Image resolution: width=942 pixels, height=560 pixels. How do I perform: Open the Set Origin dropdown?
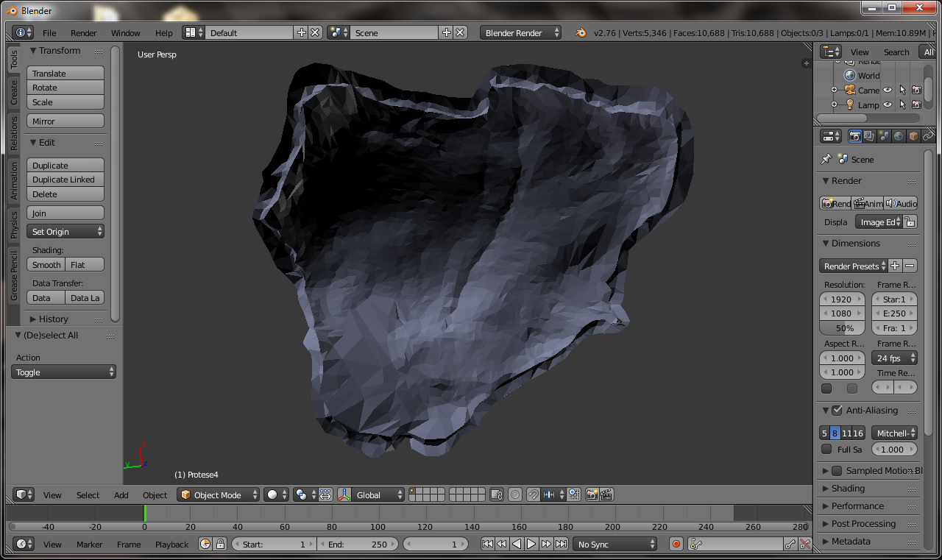point(65,231)
